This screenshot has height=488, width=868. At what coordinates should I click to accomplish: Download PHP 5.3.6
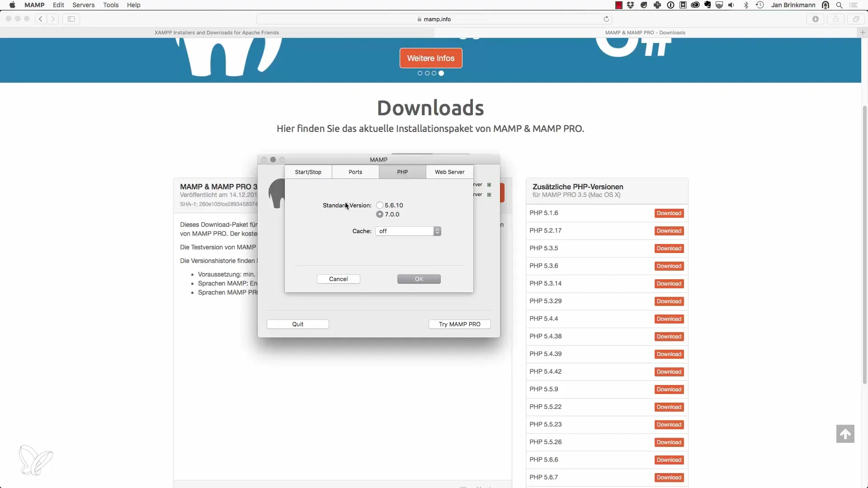(669, 266)
